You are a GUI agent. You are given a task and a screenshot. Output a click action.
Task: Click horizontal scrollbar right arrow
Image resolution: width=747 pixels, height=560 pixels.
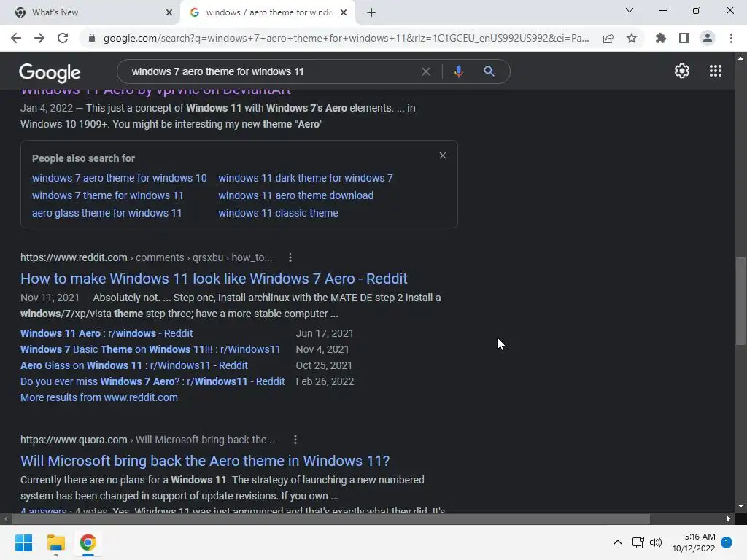729,518
